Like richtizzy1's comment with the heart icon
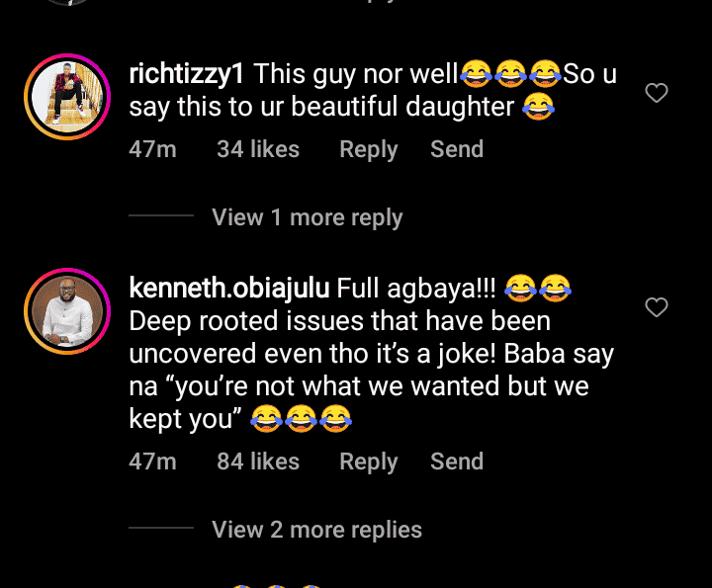The image size is (712, 588). click(657, 94)
